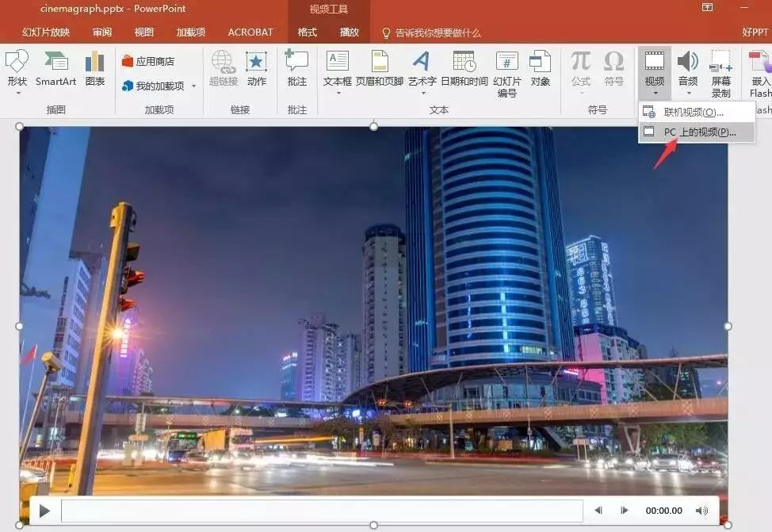Insert a symbol (符号)
The image size is (772, 532).
(613, 69)
